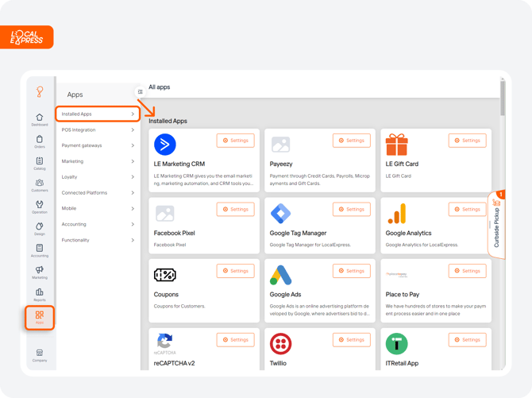Click the Twilio app title
532x398 pixels.
pos(278,363)
